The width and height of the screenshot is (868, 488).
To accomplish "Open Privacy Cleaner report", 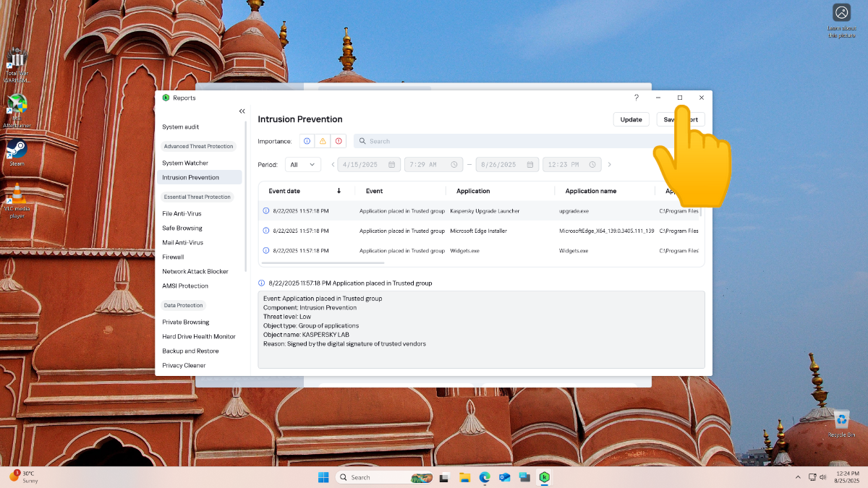I will click(x=184, y=365).
